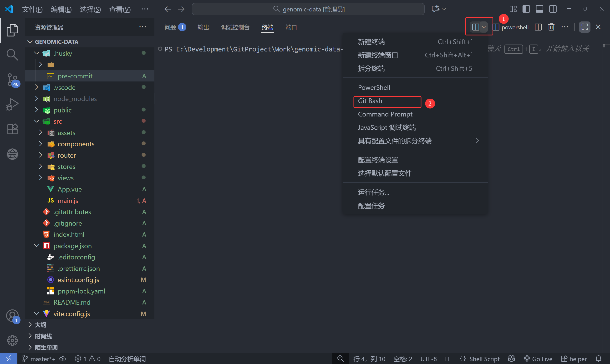Screen dimensions: 610x364
Task: Open Source Control view with 40 badge
Action: (12, 80)
